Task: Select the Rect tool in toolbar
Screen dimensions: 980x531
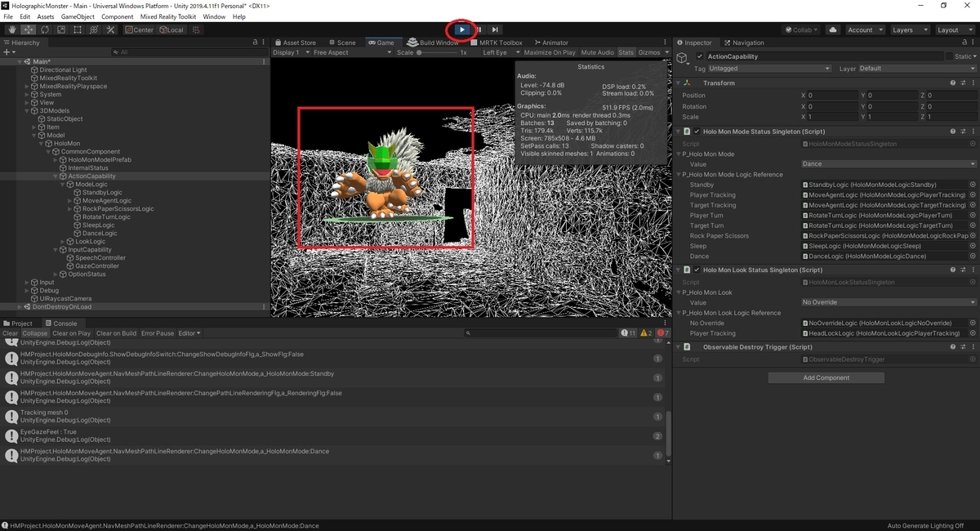Action: point(78,30)
